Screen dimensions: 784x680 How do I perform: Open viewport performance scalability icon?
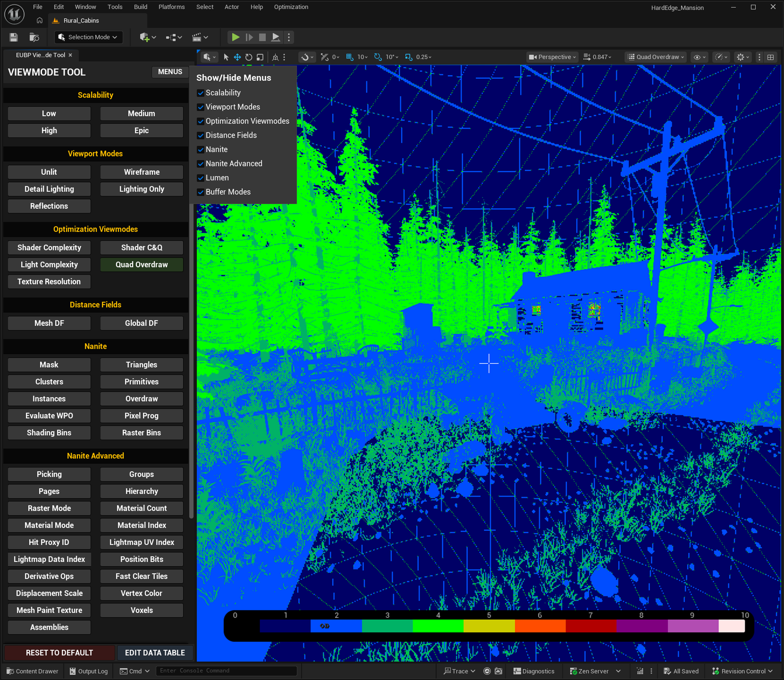[721, 57]
